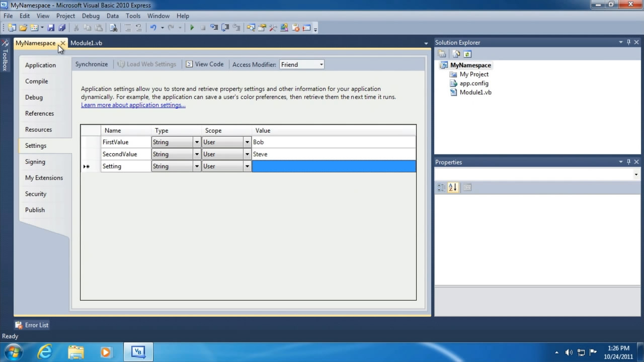Click the View Code button
Image resolution: width=644 pixels, height=362 pixels.
click(x=205, y=64)
